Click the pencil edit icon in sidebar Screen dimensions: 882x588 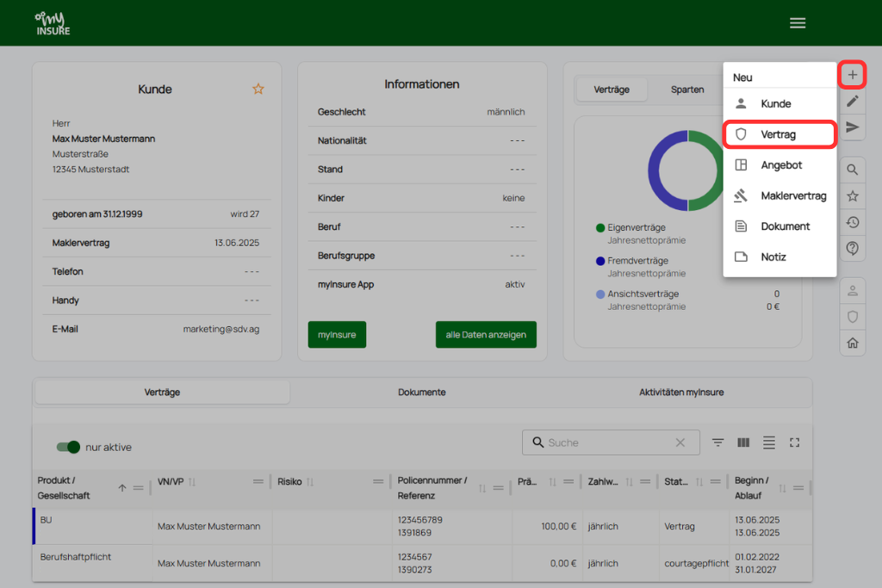(x=852, y=102)
